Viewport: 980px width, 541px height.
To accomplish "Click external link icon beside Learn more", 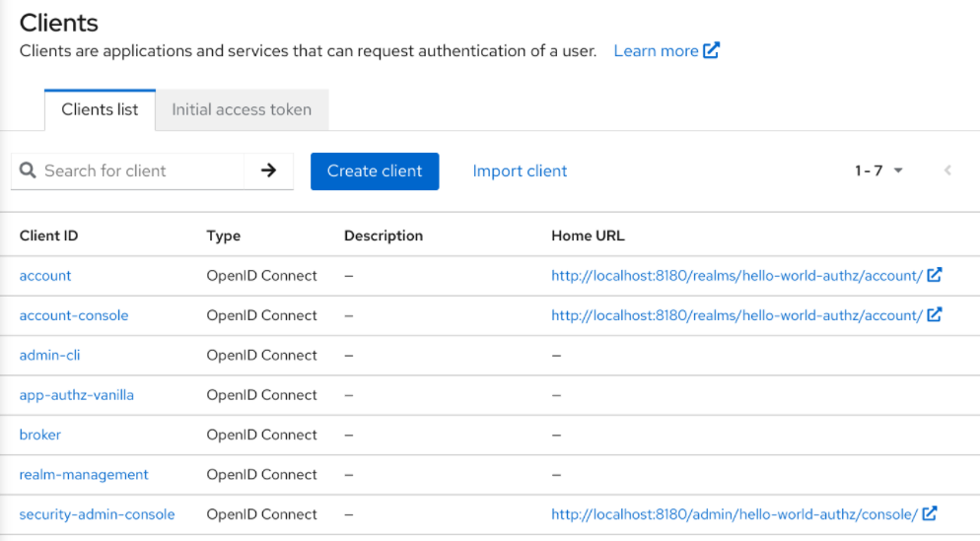I will (711, 51).
